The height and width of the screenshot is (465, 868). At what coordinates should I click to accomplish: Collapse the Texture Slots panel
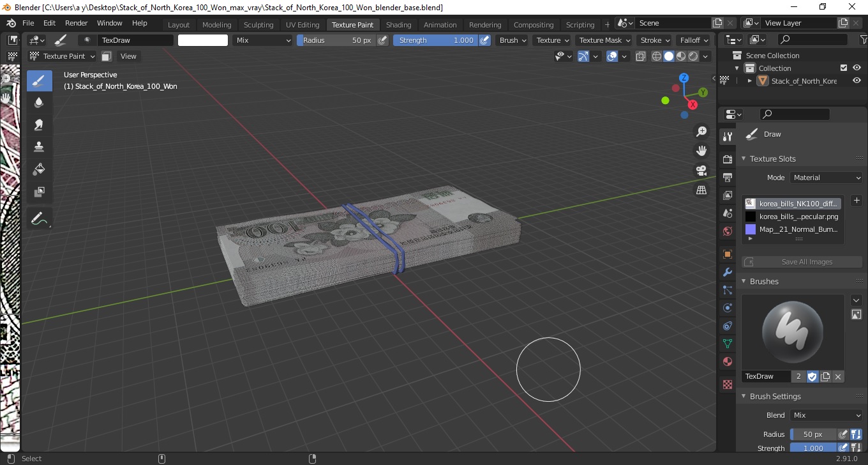744,159
